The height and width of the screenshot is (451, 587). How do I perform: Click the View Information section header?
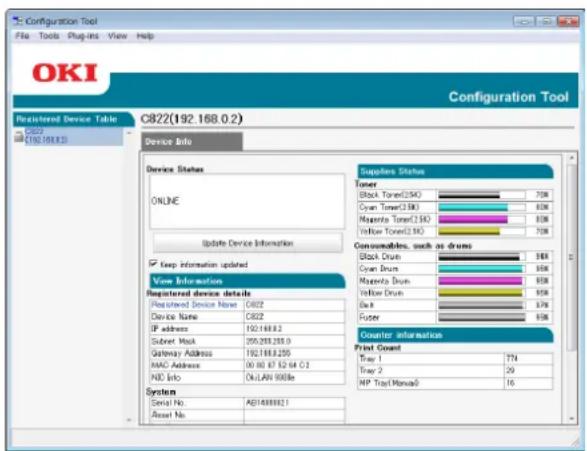point(247,281)
